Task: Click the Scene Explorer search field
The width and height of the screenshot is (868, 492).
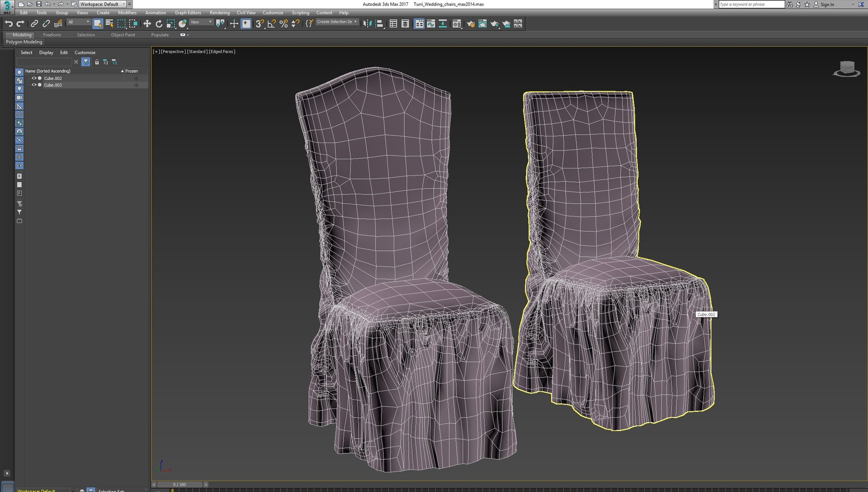Action: [x=44, y=62]
